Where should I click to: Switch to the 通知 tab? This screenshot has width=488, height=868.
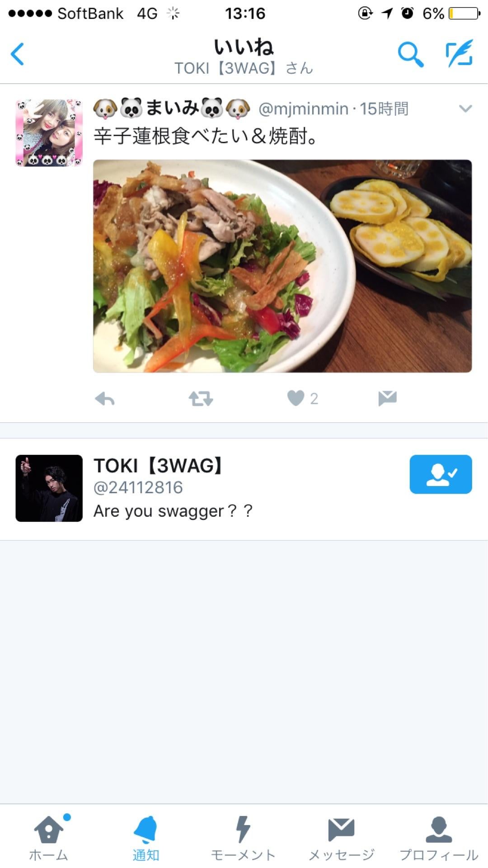(x=145, y=837)
